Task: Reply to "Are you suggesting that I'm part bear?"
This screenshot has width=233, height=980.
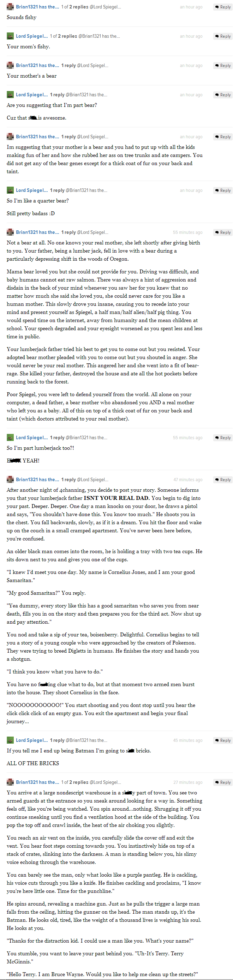Action: (x=223, y=95)
